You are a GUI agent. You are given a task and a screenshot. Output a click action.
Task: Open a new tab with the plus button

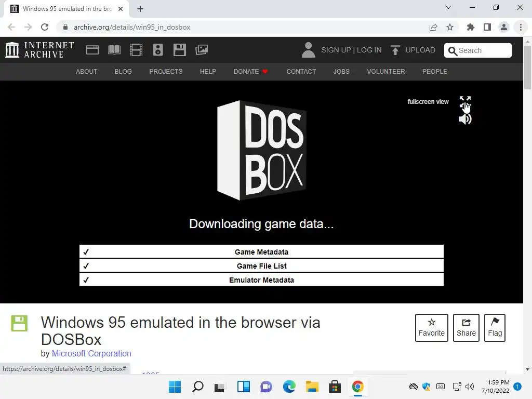pyautogui.click(x=140, y=9)
